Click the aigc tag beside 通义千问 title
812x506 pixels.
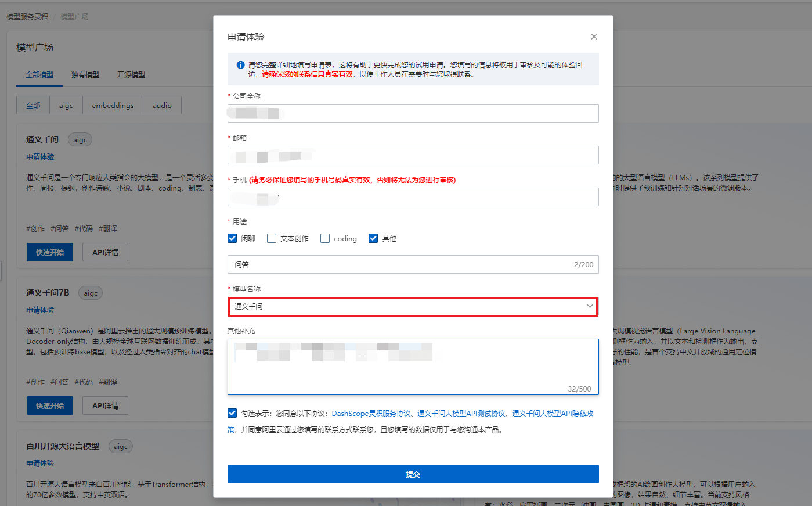click(80, 139)
